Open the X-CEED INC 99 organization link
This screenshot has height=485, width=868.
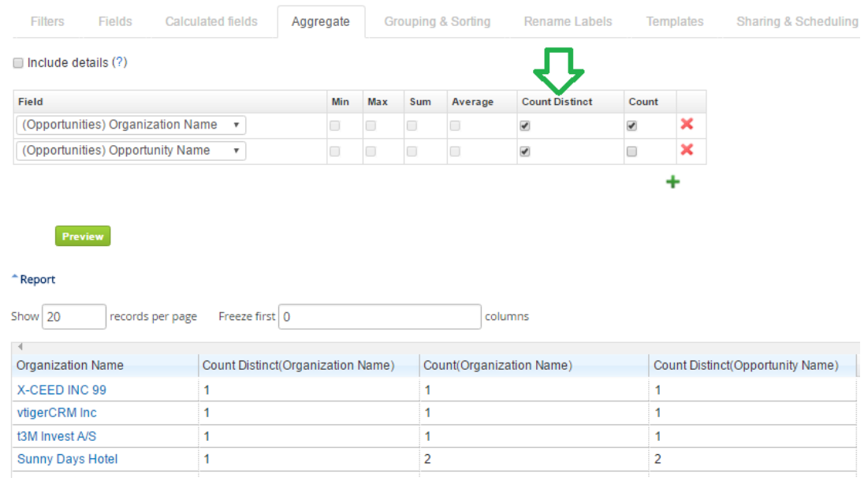pos(61,390)
